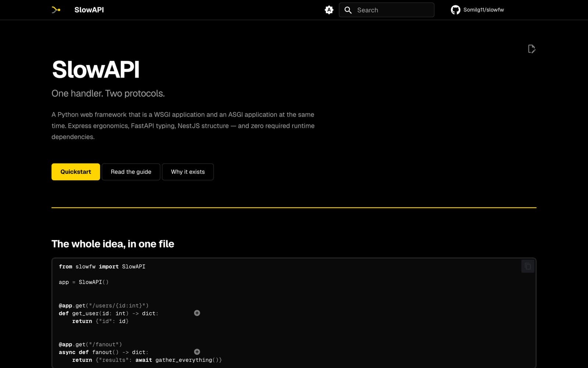Click the search magnifier icon
This screenshot has width=588, height=368.
pyautogui.click(x=348, y=10)
